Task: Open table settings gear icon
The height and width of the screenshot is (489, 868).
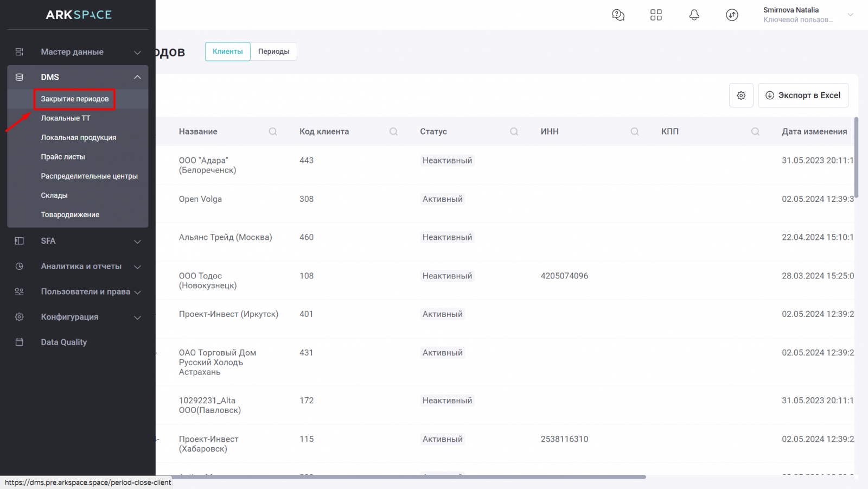Action: pyautogui.click(x=741, y=96)
